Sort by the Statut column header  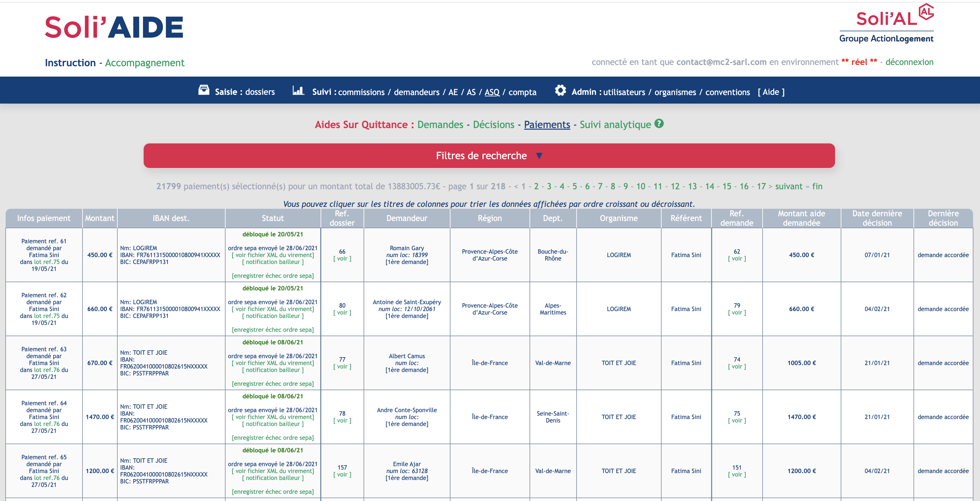273,218
